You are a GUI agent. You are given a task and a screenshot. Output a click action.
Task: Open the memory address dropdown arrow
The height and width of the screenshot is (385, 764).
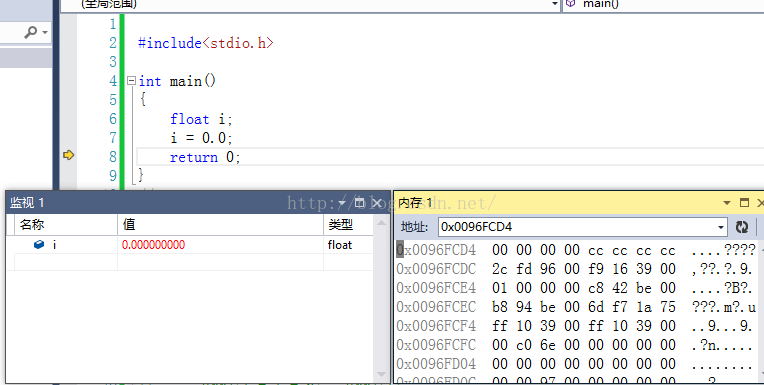coord(721,227)
